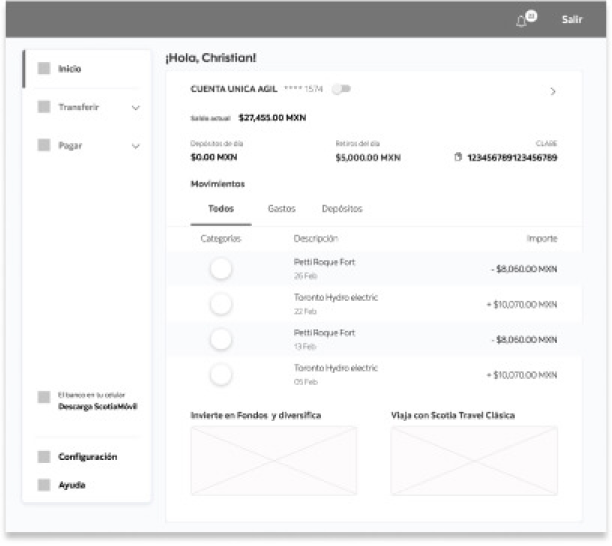Click category circle for 13 Feb Petti Roque Fort
Screen dimensions: 612x546
[221, 339]
